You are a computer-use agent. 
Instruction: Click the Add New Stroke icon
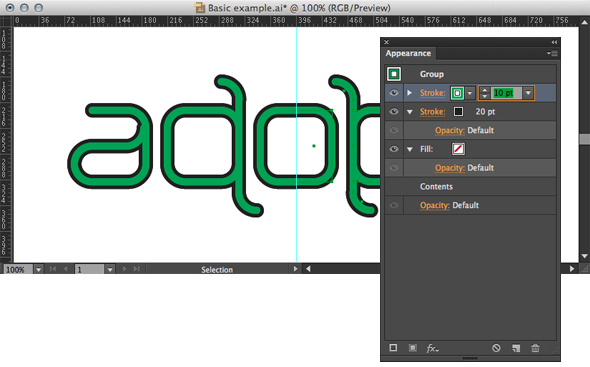(x=393, y=348)
